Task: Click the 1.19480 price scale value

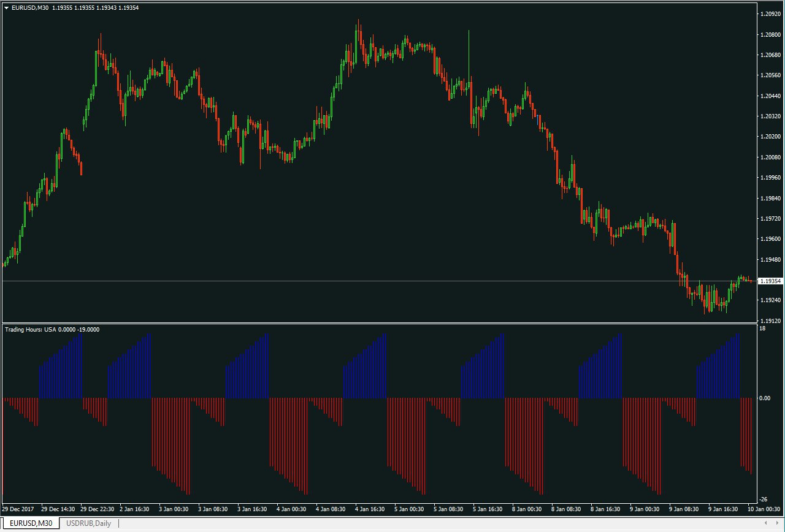Action: 771,259
